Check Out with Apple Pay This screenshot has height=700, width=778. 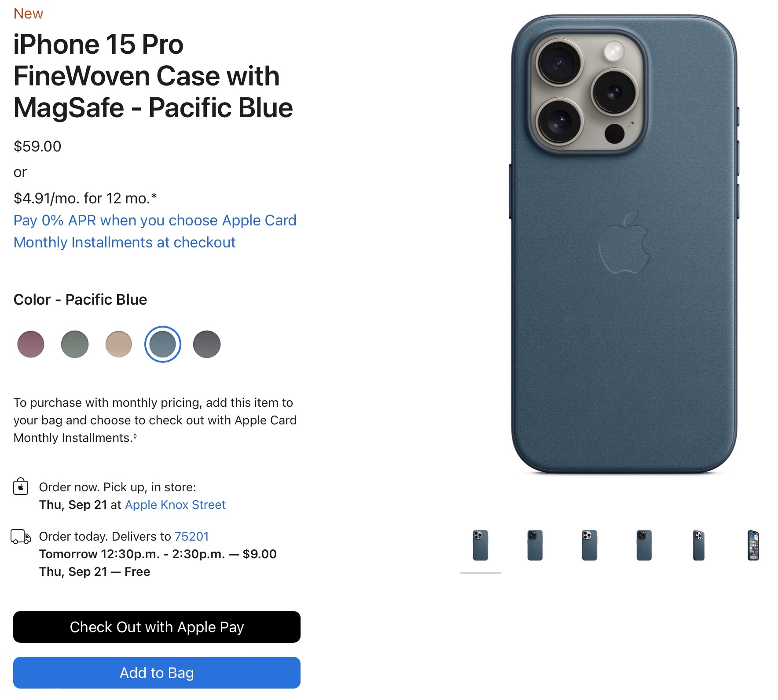pos(157,627)
